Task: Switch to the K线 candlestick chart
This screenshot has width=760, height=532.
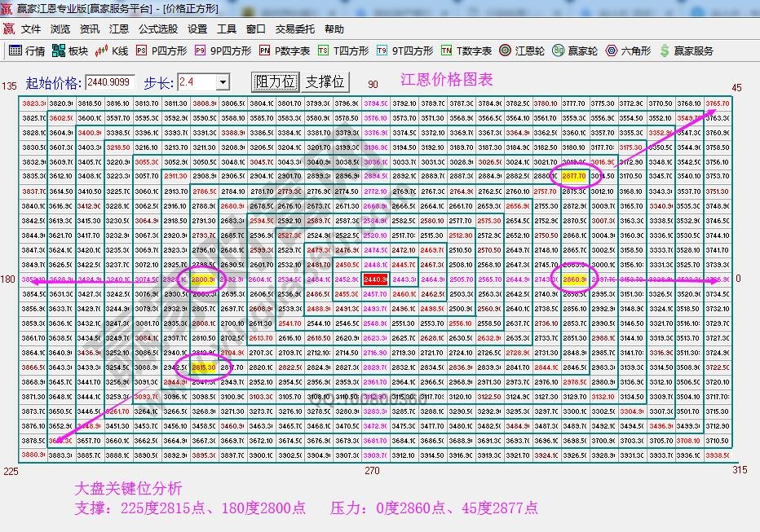Action: tap(112, 51)
